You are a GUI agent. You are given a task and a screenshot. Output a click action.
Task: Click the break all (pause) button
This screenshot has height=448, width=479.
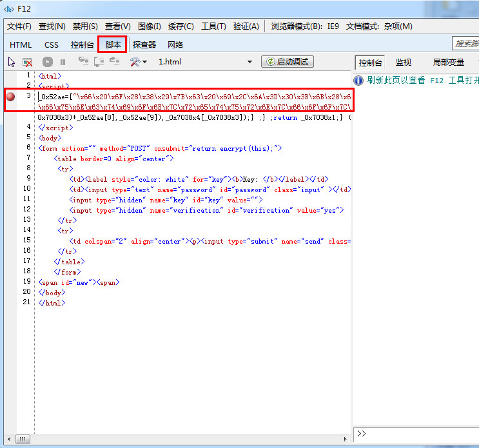(x=63, y=63)
